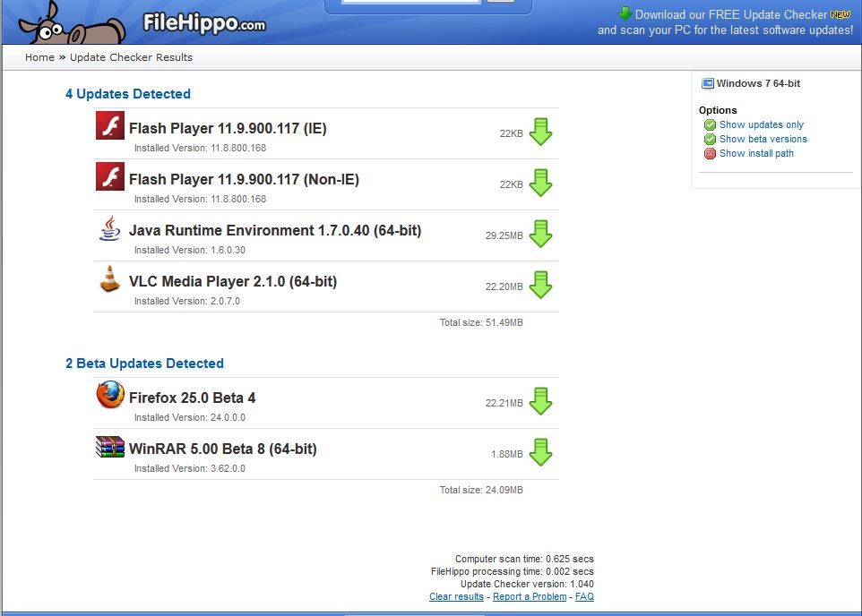Screen dimensions: 862x616
Task: Open Java Runtime Environment 1.7.0.40 (64-bit) link
Action: pyautogui.click(x=275, y=230)
